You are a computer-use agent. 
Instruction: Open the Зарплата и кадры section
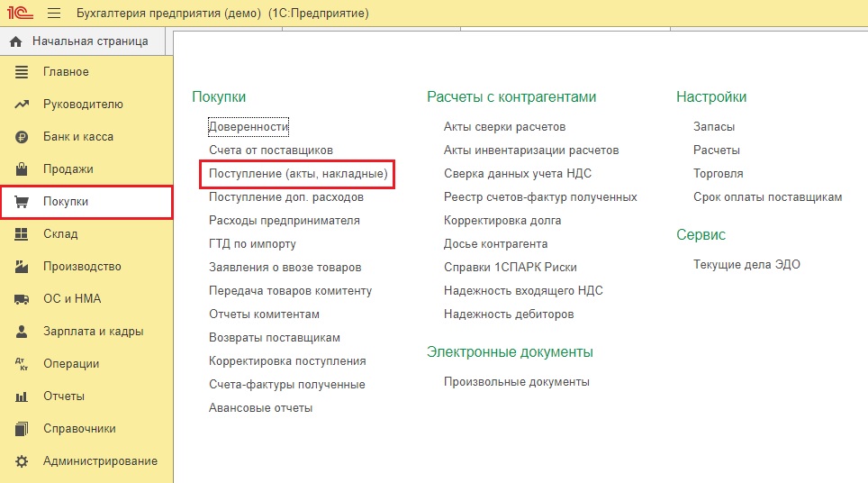point(93,332)
